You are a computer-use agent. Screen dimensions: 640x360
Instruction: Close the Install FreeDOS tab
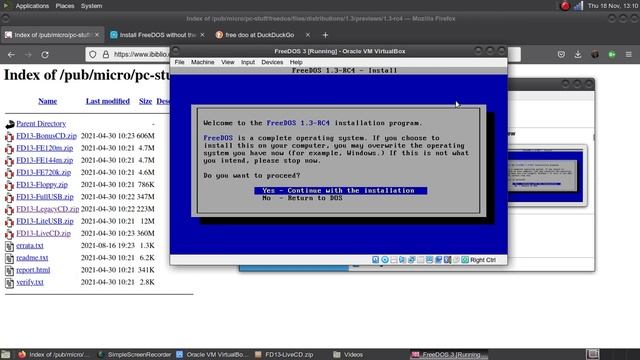click(x=202, y=35)
